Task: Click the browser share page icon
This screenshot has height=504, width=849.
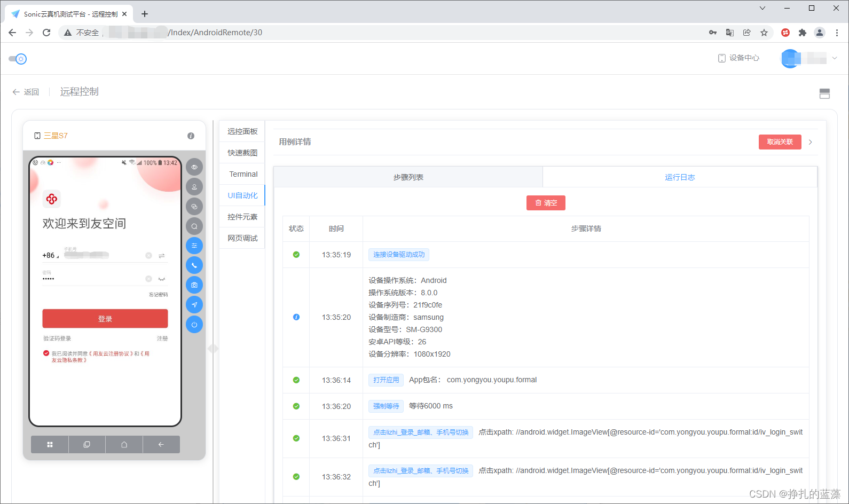Action: 747,33
